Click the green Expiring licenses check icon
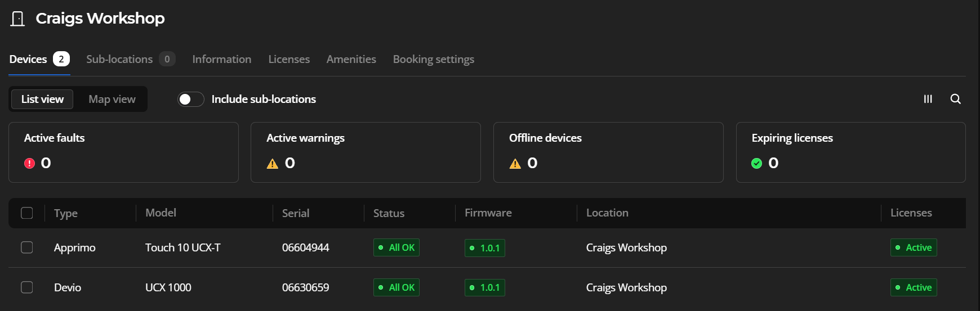The width and height of the screenshot is (980, 311). click(757, 163)
